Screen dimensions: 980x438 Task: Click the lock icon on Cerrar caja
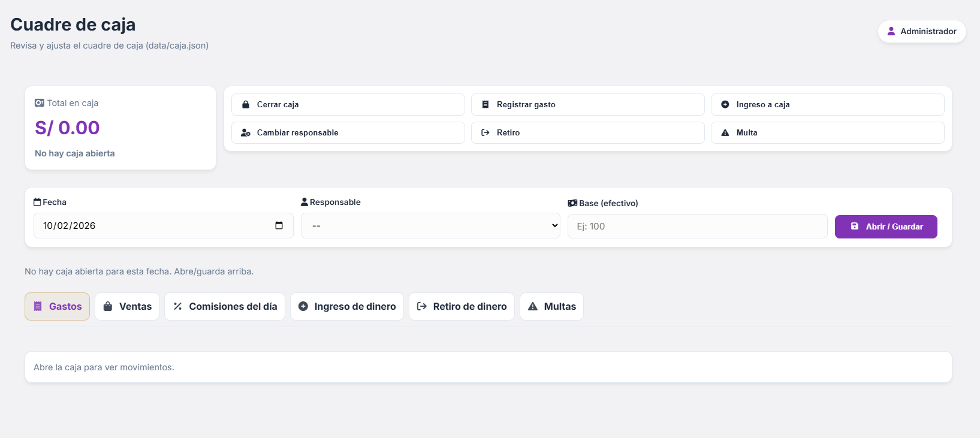tap(246, 104)
